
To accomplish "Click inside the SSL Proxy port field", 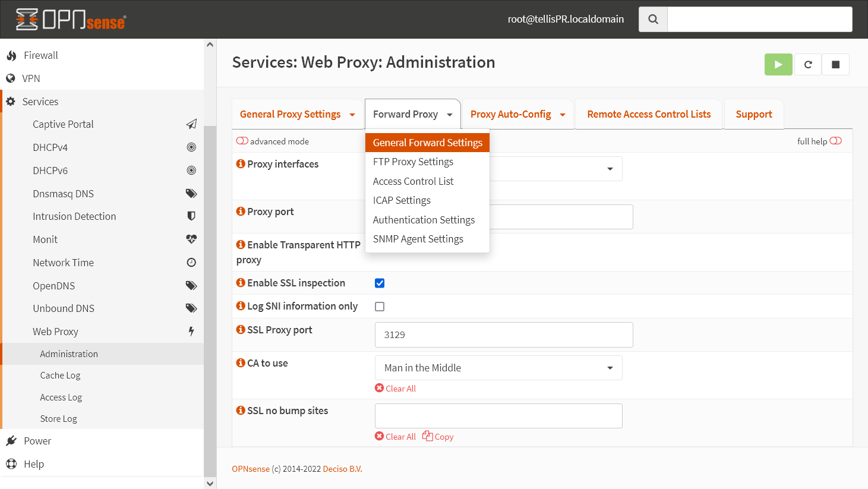I will 504,335.
